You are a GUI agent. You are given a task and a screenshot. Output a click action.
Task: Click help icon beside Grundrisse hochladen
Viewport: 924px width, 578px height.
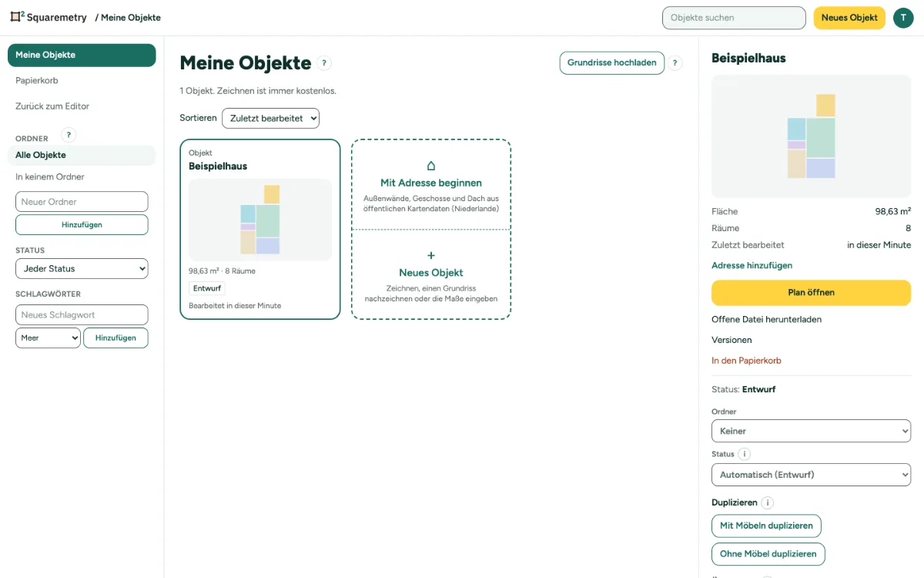(675, 63)
